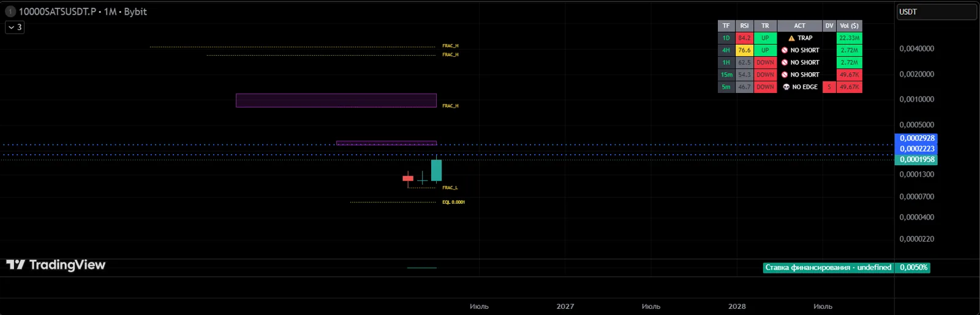Image resolution: width=980 pixels, height=315 pixels.
Task: Select the 1D timeframe cell
Action: tap(726, 38)
